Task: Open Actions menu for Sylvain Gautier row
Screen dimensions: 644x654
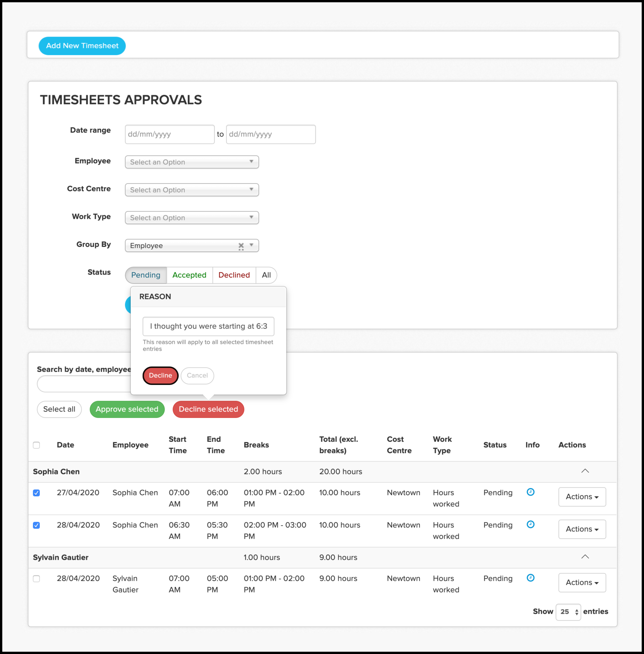Action: click(x=582, y=583)
